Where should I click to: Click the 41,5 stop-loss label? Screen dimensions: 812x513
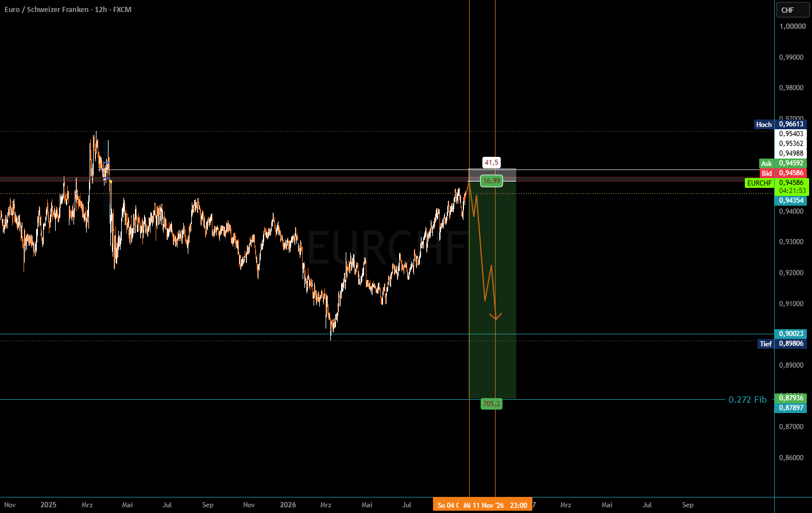tap(492, 163)
